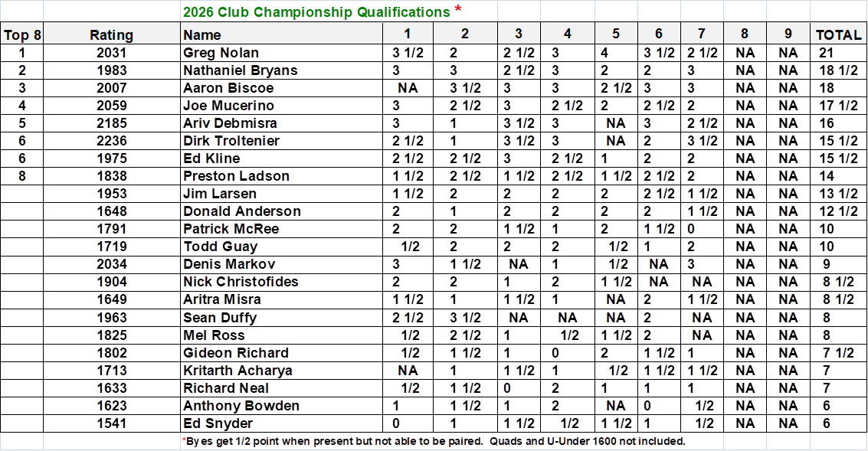This screenshot has width=868, height=451.
Task: Select Aaron Biscoe's rating 2007
Action: [111, 88]
